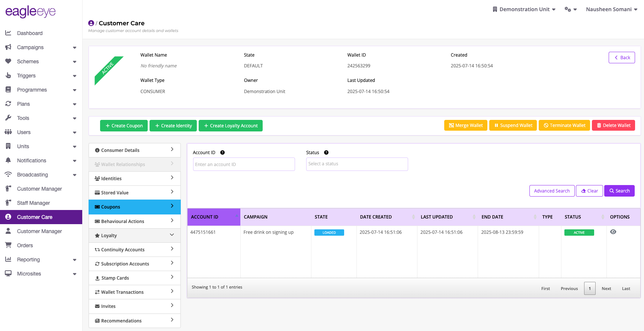Screen dimensions: 644x331
Task: Click the Account ID help question icon
Action: (222, 153)
